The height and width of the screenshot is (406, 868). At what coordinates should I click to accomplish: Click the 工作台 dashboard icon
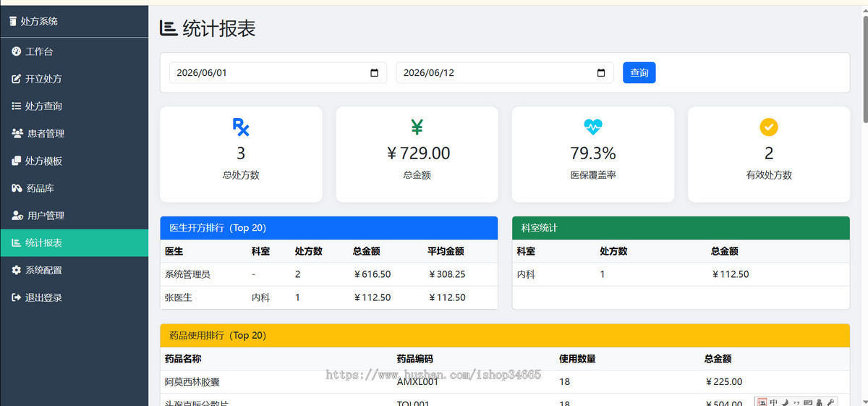click(17, 51)
